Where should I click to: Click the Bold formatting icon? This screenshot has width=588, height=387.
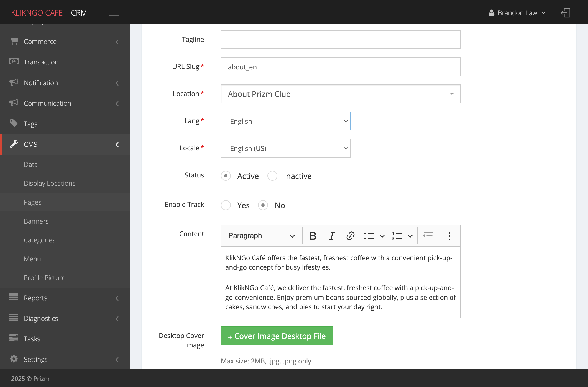coord(313,236)
